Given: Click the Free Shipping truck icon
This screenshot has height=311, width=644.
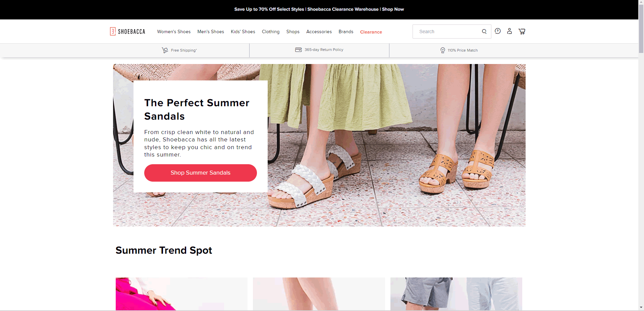Looking at the screenshot, I should pos(165,50).
